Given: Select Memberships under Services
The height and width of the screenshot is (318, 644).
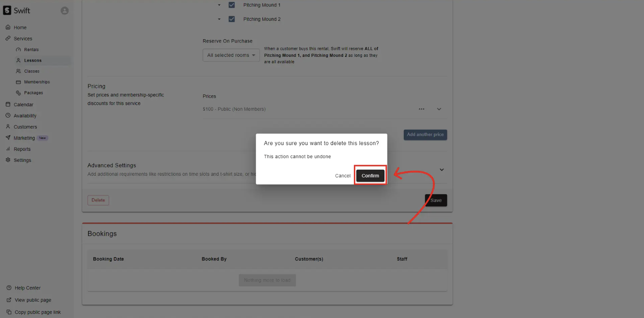Looking at the screenshot, I should coord(37,82).
